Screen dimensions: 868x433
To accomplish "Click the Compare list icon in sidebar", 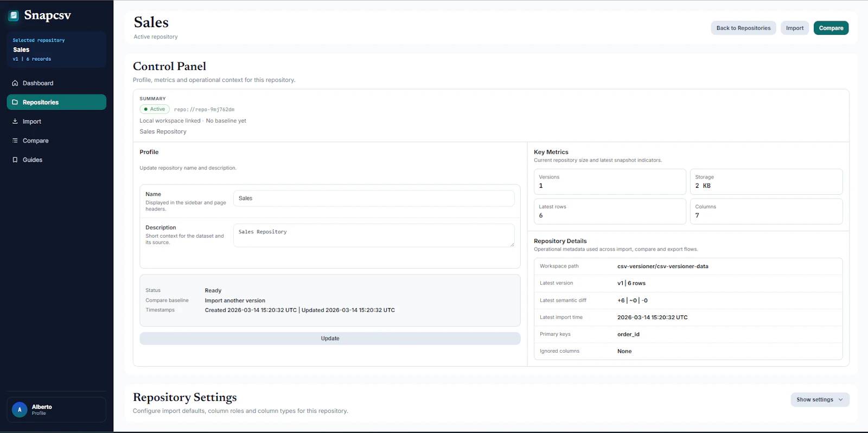I will coord(15,141).
